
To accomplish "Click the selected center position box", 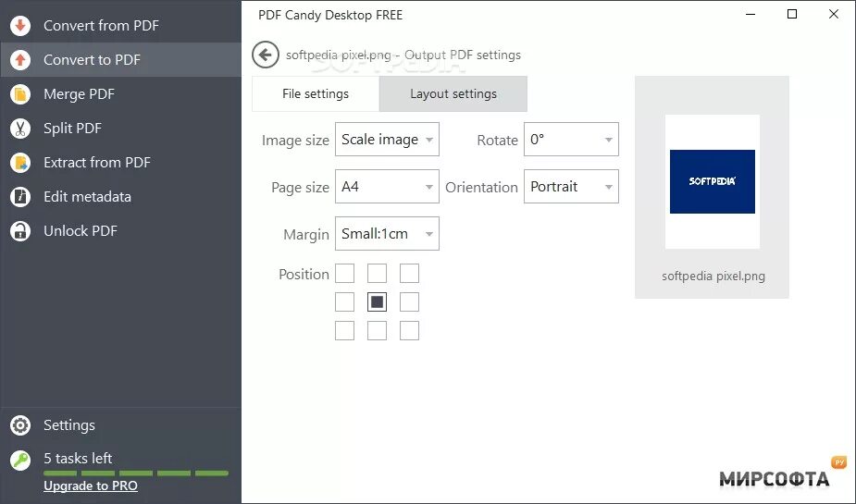I will point(377,301).
